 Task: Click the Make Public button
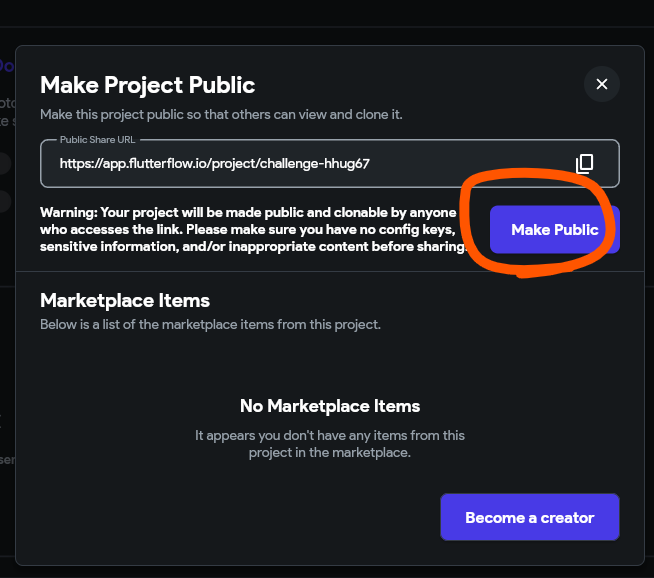tap(554, 229)
